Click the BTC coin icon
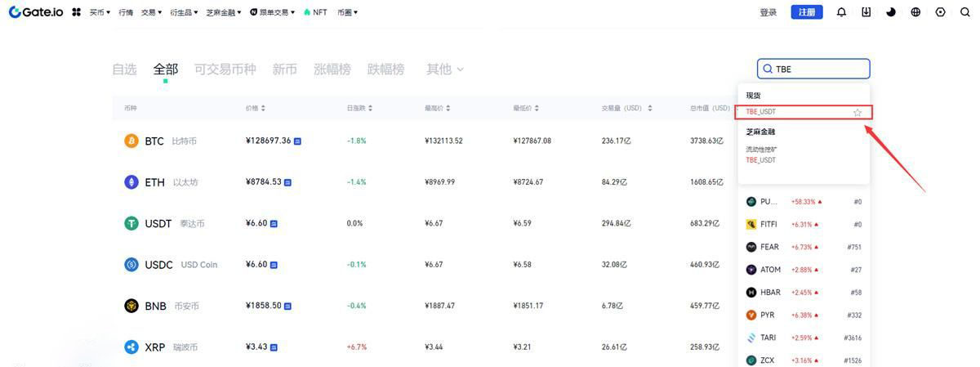This screenshot has height=367, width=980. coord(131,141)
